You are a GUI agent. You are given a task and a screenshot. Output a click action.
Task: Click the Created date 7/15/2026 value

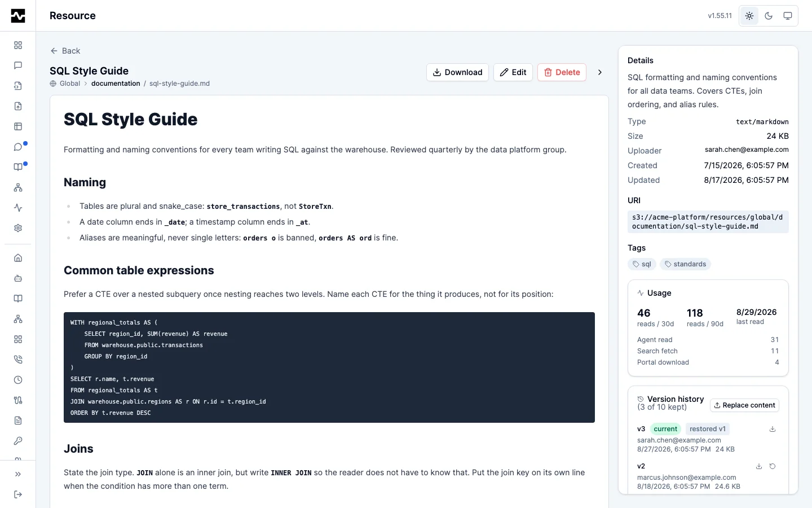747,165
